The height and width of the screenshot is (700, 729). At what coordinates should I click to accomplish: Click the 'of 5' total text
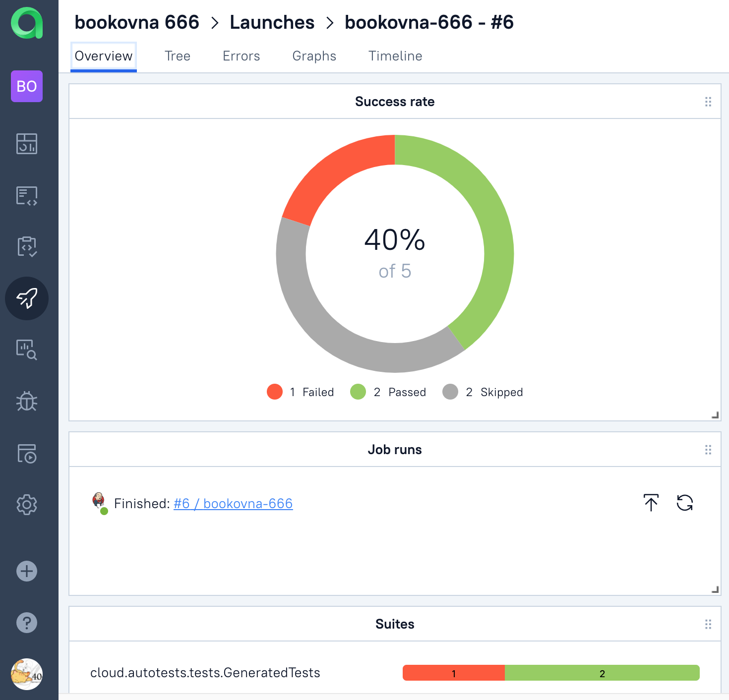click(395, 271)
